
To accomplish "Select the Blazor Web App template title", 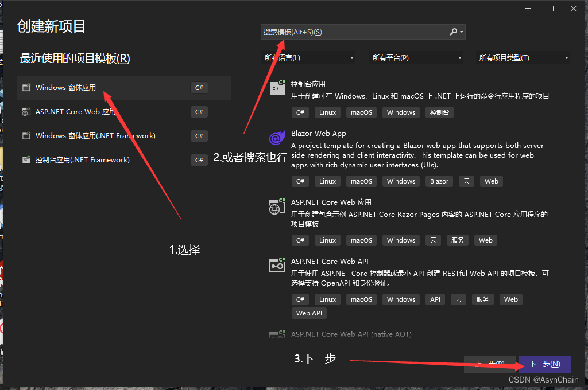I will click(x=318, y=134).
